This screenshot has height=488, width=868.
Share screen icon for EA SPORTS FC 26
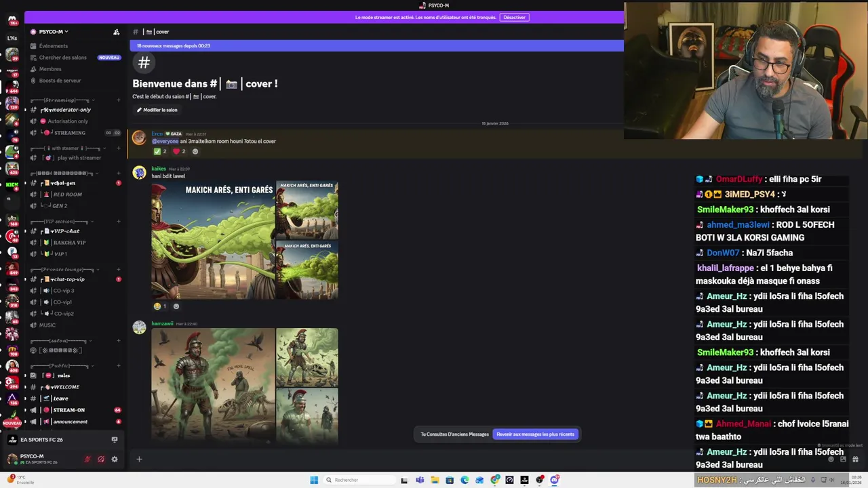114,439
